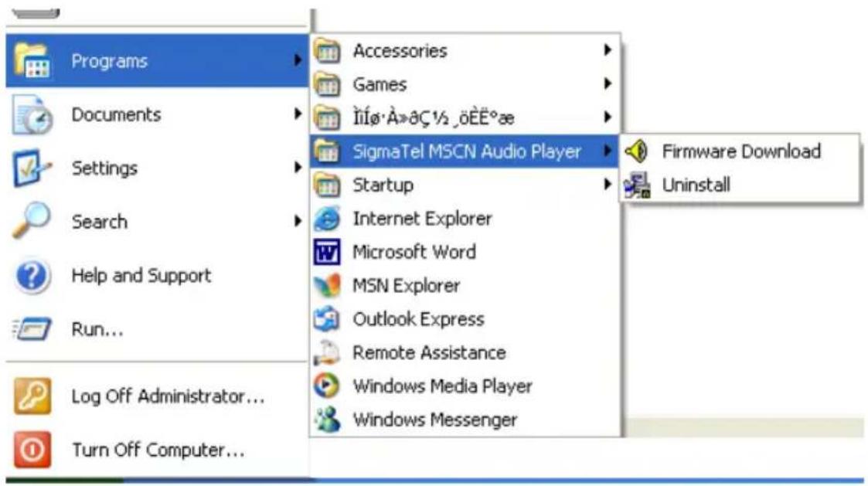The image size is (868, 486).
Task: Click the Search label
Action: pos(100,222)
